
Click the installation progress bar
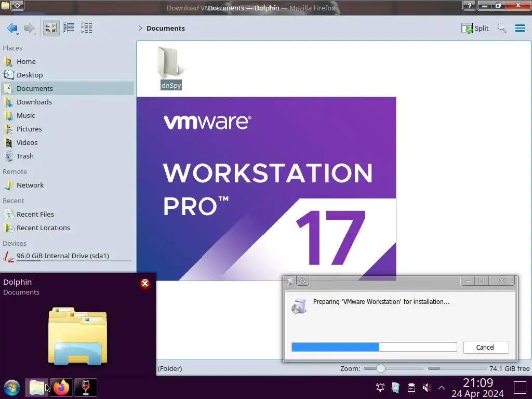374,347
